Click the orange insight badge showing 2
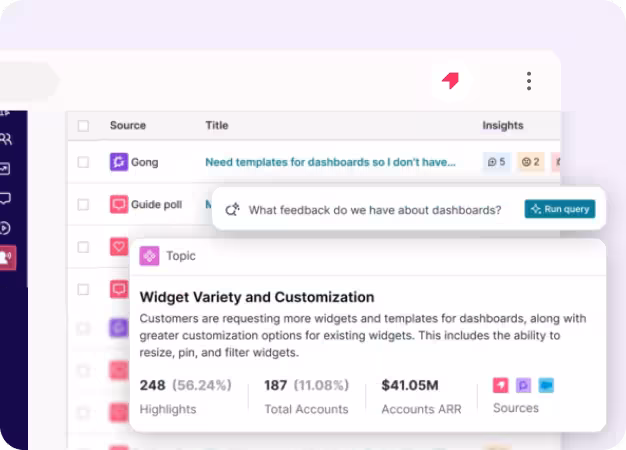626x450 pixels. click(531, 162)
